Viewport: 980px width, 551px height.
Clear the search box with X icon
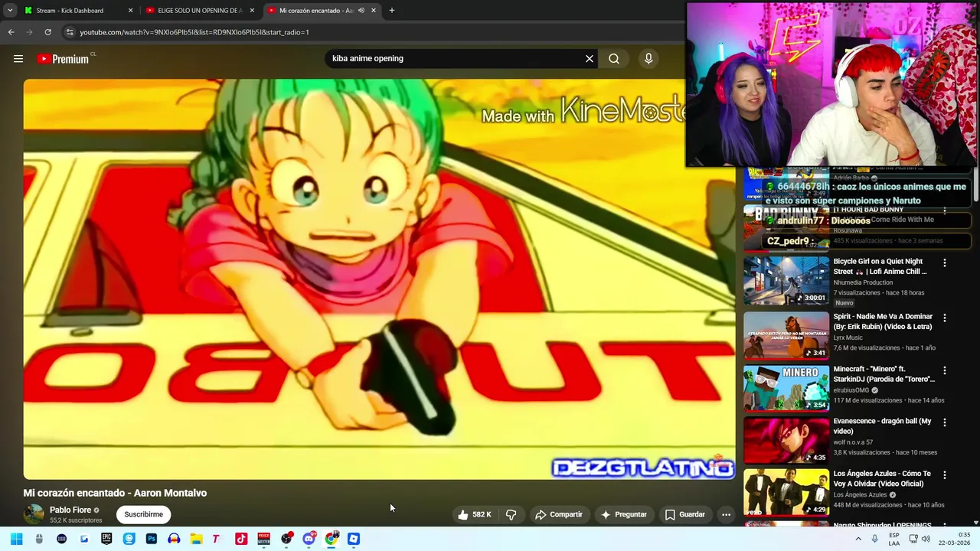coord(590,59)
